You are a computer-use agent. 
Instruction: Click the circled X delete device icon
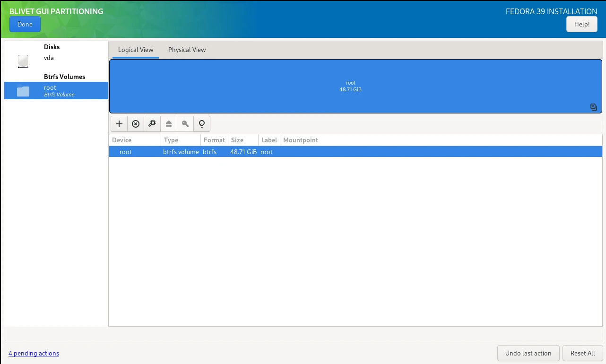pos(136,124)
